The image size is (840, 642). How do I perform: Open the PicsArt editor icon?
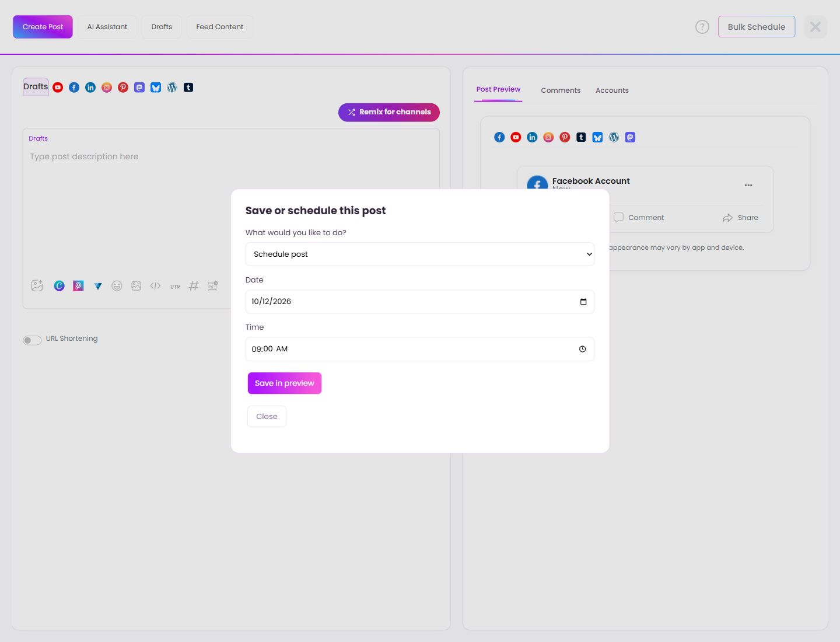78,286
